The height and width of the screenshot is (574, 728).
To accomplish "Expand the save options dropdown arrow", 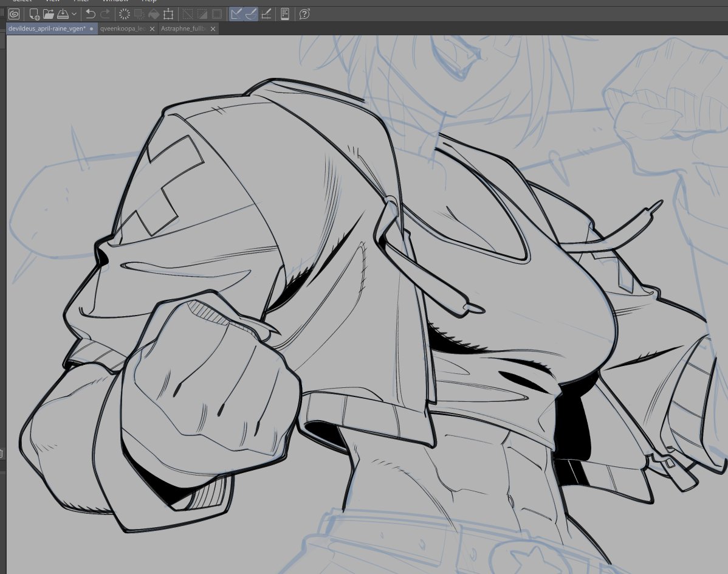I will (x=74, y=14).
